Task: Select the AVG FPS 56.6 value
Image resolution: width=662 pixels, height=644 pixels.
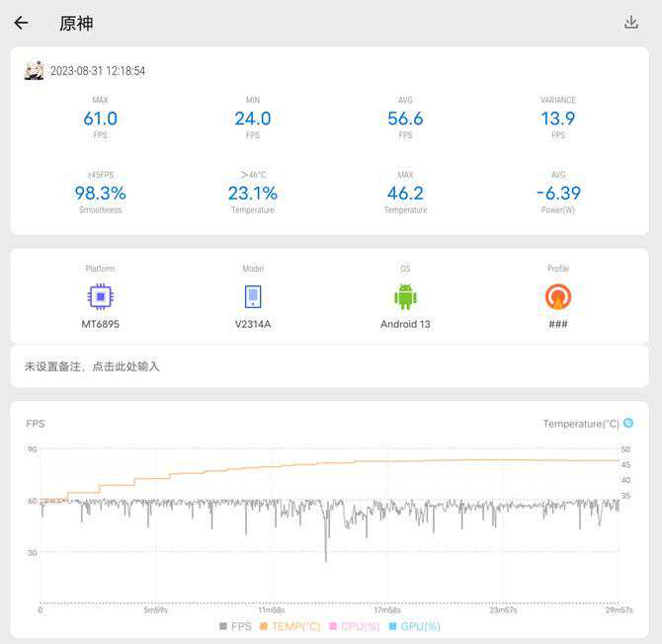Action: (405, 119)
